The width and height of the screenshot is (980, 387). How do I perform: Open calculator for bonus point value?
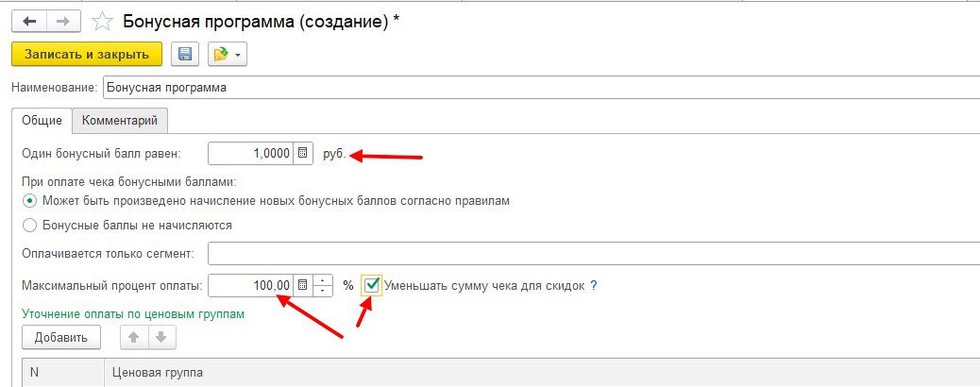302,153
